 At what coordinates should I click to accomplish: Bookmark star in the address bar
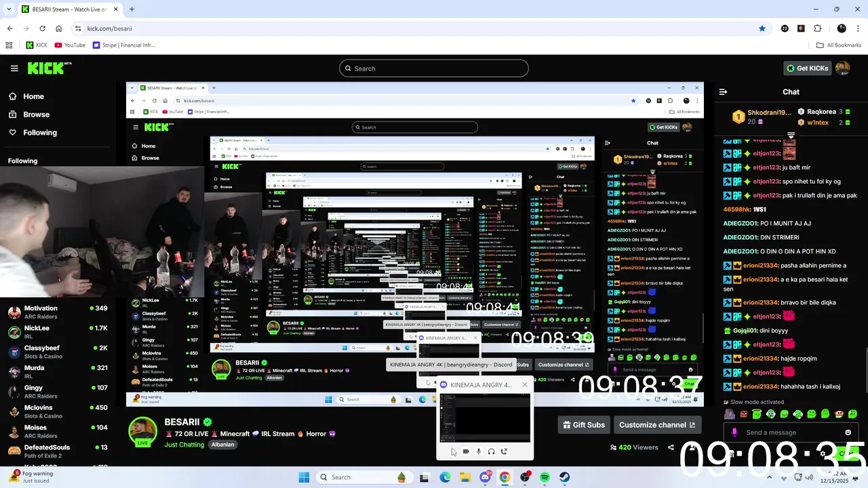pyautogui.click(x=762, y=28)
